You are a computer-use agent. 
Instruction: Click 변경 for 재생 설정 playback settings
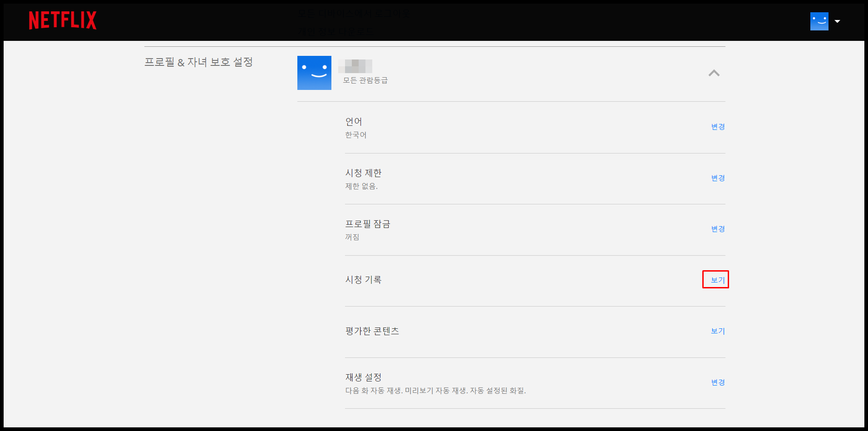[x=718, y=382]
